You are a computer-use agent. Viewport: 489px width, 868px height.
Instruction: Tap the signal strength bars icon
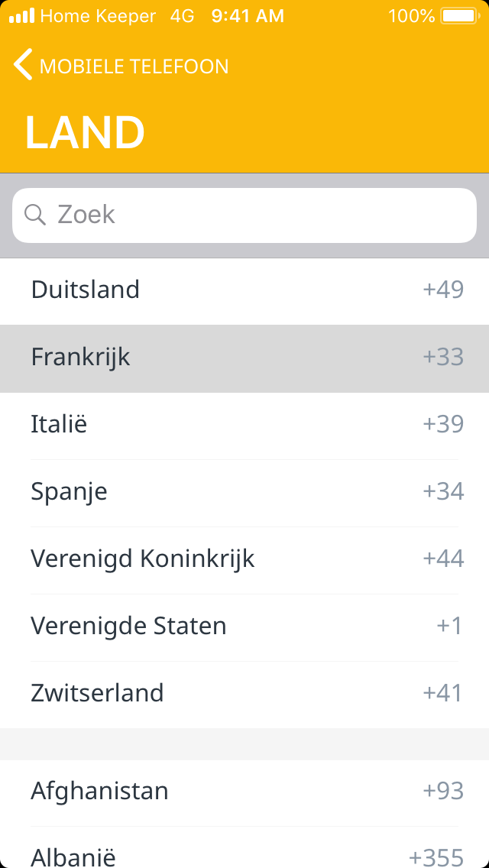click(22, 15)
